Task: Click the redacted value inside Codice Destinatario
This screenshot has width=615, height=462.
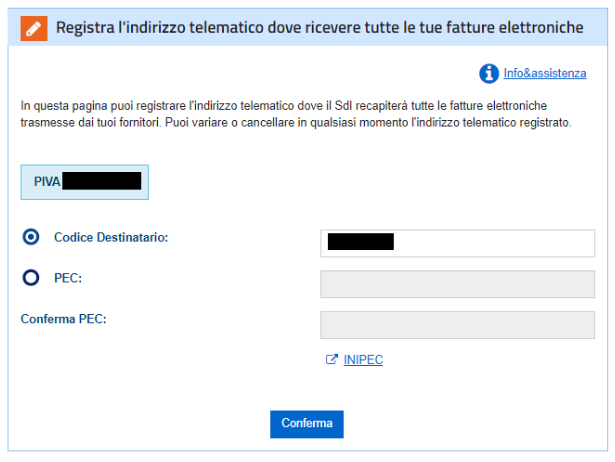Action: (x=360, y=241)
